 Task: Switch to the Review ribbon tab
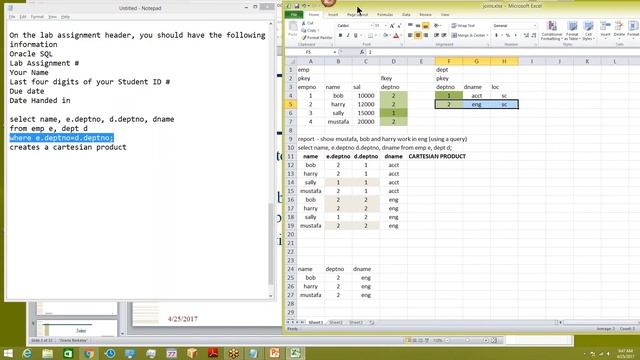425,15
